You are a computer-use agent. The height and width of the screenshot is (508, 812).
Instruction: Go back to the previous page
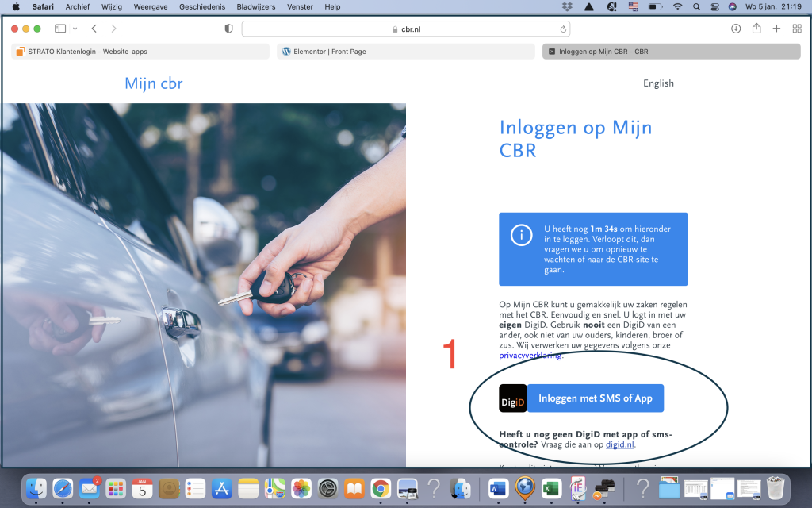coord(94,29)
